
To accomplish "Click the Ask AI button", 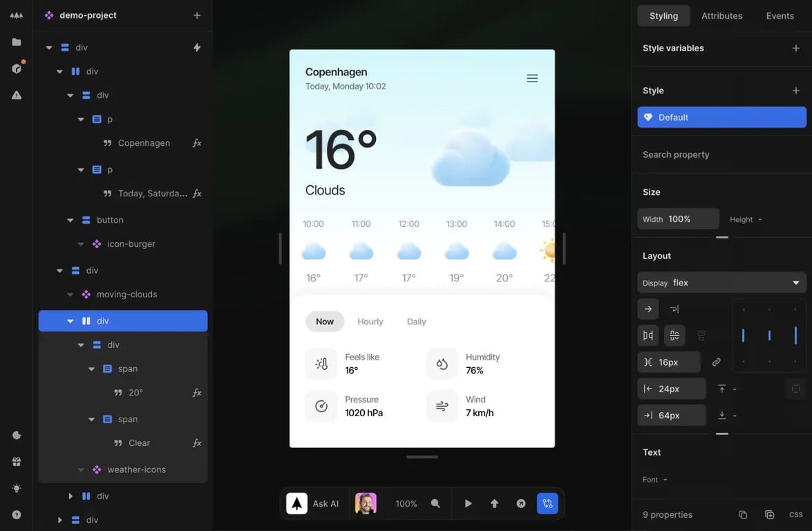I will (x=313, y=503).
